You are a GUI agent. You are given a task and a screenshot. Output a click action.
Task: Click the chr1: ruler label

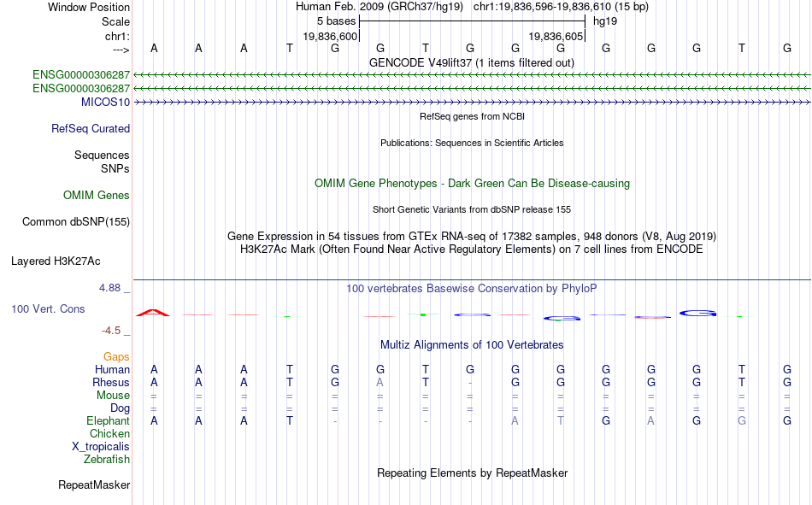click(117, 36)
